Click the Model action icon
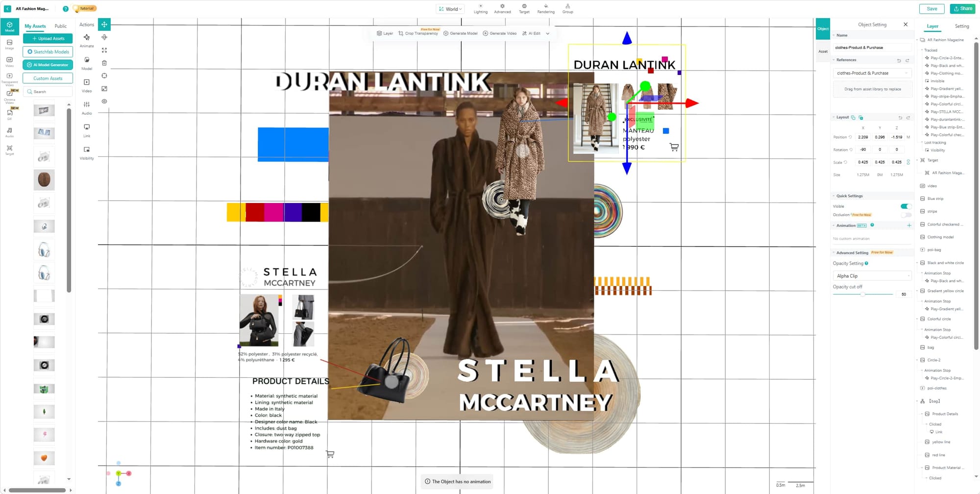Screen dimensions: 980x494 point(87,63)
